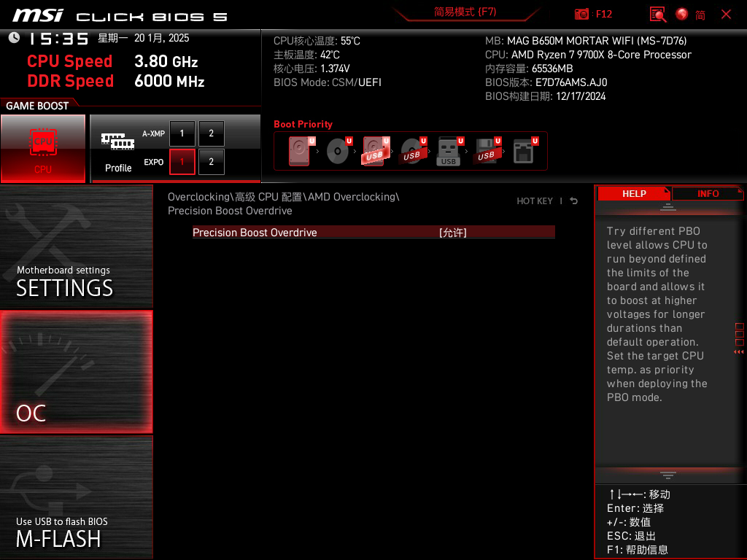Open the BIOS search magnifier icon
747x560 pixels.
pos(658,15)
